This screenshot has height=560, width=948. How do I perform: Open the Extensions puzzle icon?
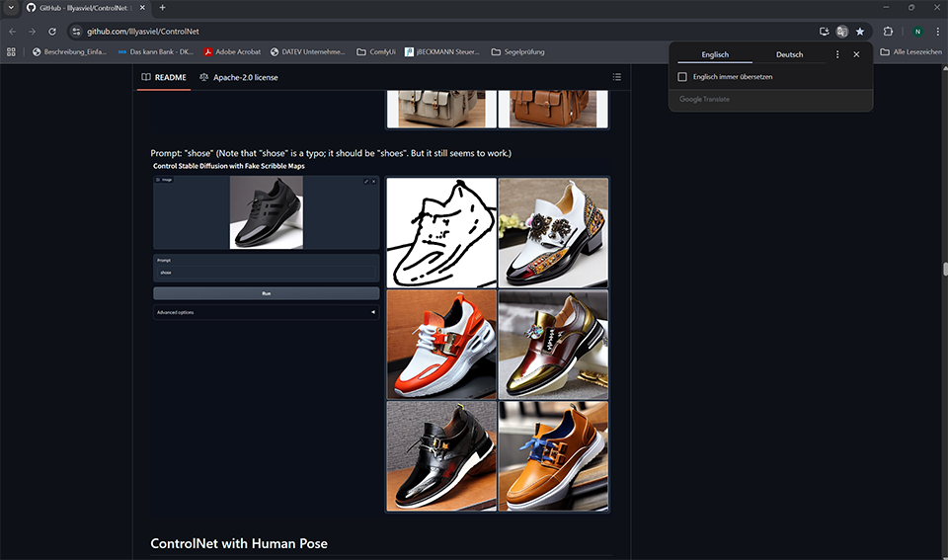tap(888, 32)
